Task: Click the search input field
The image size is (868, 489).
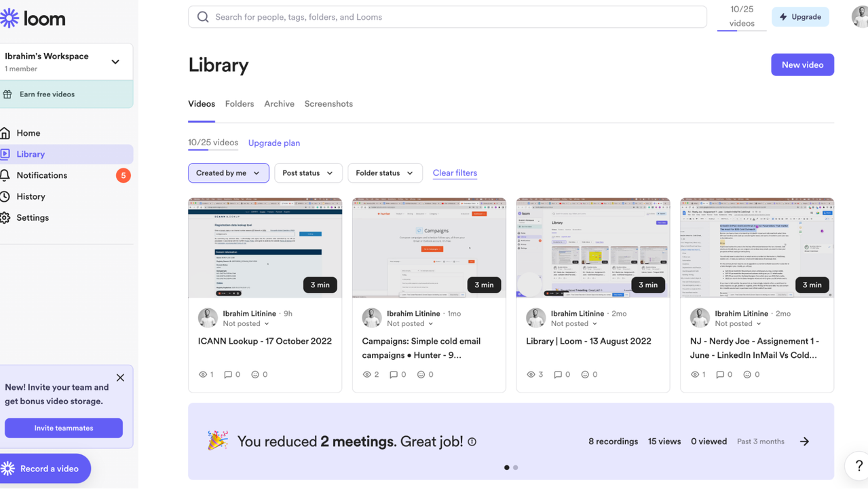Action: click(x=447, y=17)
